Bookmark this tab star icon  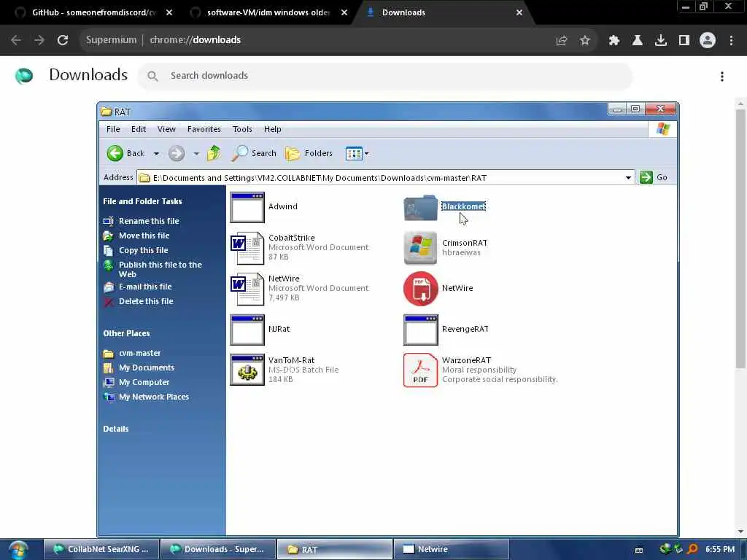(585, 41)
